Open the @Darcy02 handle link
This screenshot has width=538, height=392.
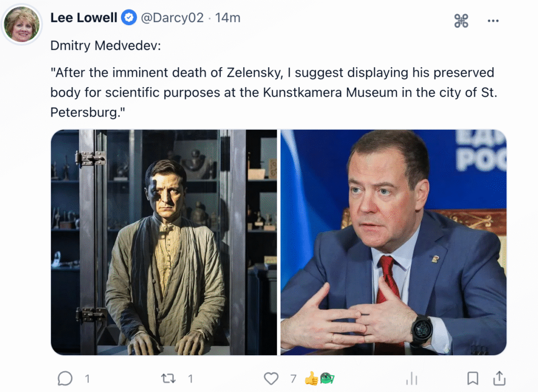(x=172, y=18)
